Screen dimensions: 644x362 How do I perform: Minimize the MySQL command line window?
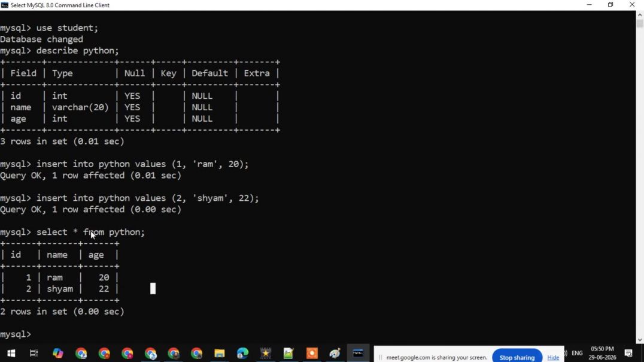tap(589, 5)
